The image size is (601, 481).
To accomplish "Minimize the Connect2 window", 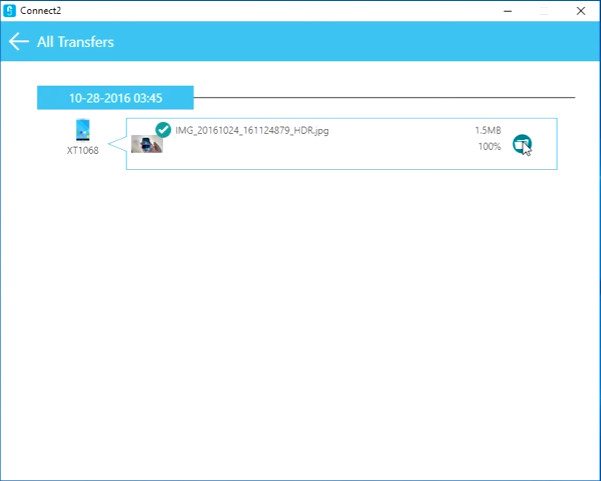I will click(x=508, y=11).
